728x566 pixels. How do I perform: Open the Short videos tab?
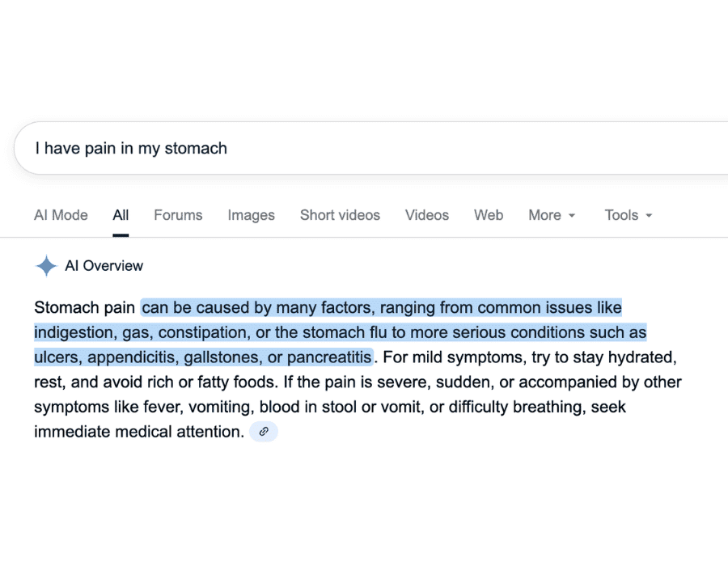pos(340,215)
